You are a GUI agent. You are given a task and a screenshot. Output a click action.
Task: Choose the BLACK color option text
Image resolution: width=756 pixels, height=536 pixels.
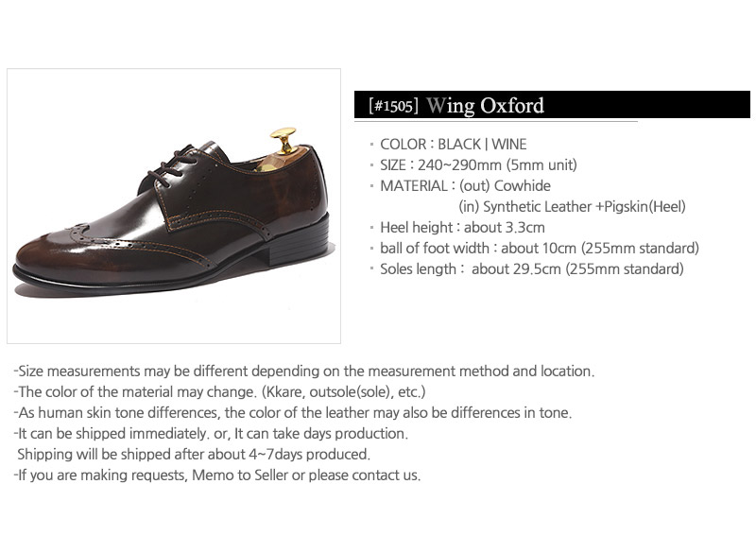[459, 145]
